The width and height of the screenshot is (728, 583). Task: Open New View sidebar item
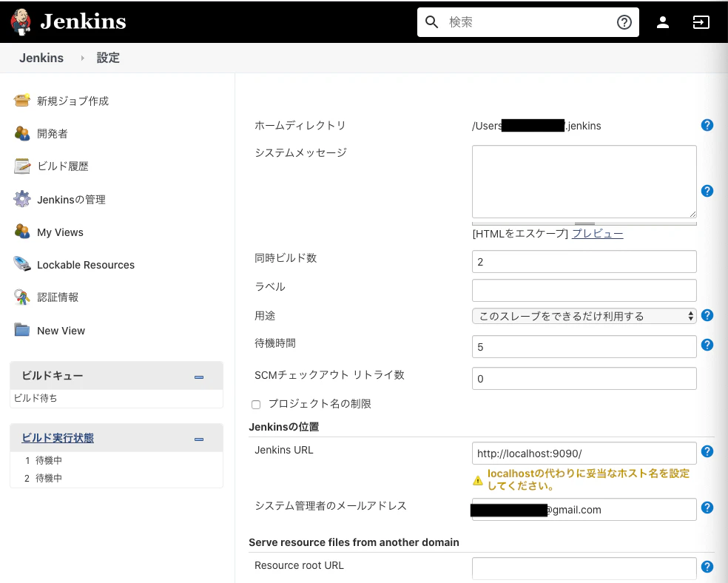61,331
